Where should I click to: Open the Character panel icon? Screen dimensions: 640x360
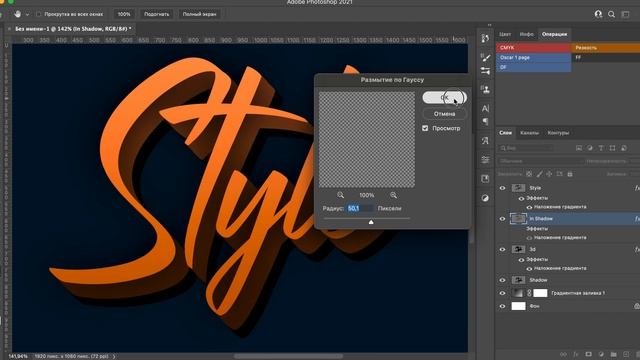point(485,109)
